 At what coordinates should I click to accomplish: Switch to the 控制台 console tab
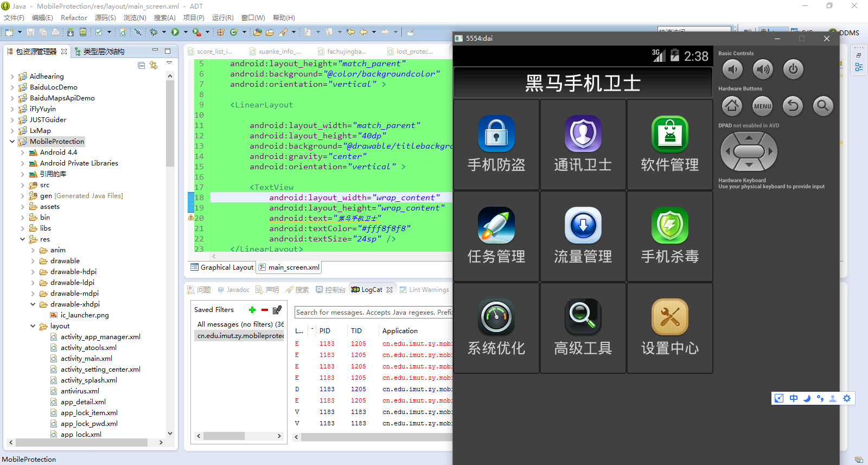pos(330,290)
